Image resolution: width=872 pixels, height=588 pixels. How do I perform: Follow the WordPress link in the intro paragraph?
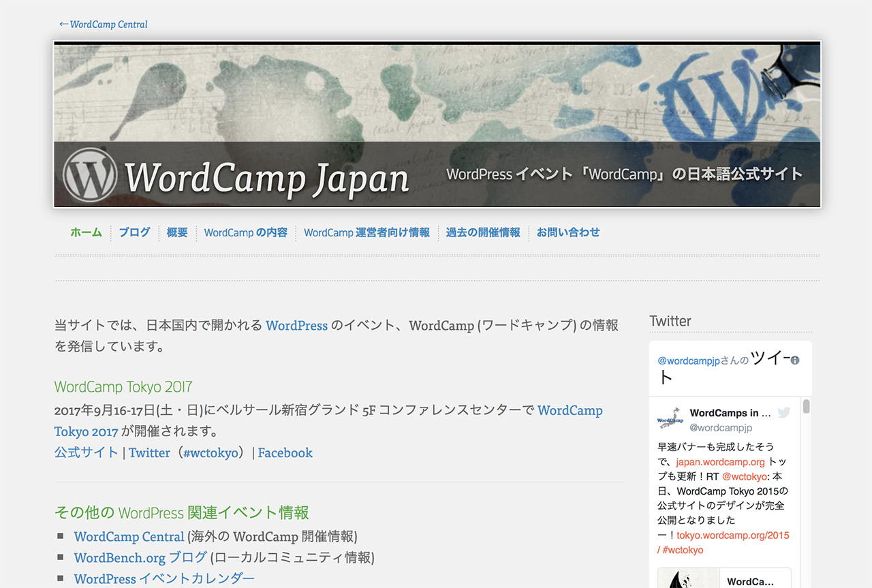coord(296,326)
